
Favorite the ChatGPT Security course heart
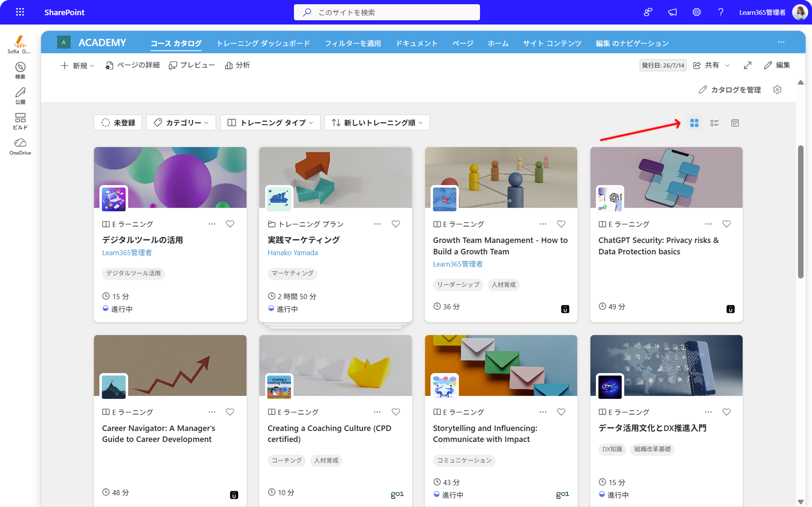726,224
